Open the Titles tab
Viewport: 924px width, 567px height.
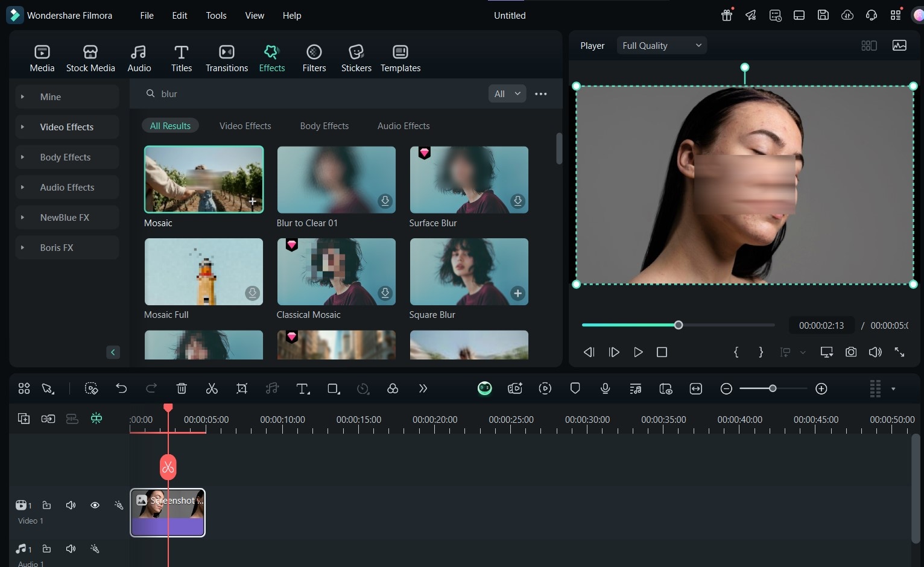point(182,59)
